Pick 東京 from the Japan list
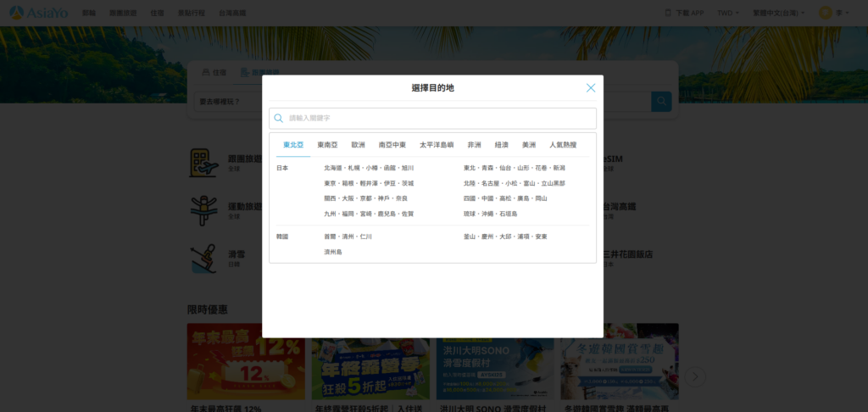 coord(331,183)
